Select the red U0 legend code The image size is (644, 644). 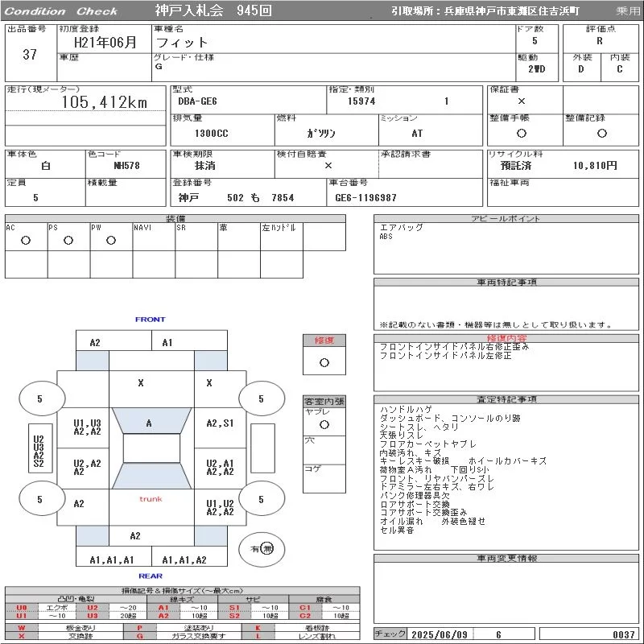pos(22,608)
